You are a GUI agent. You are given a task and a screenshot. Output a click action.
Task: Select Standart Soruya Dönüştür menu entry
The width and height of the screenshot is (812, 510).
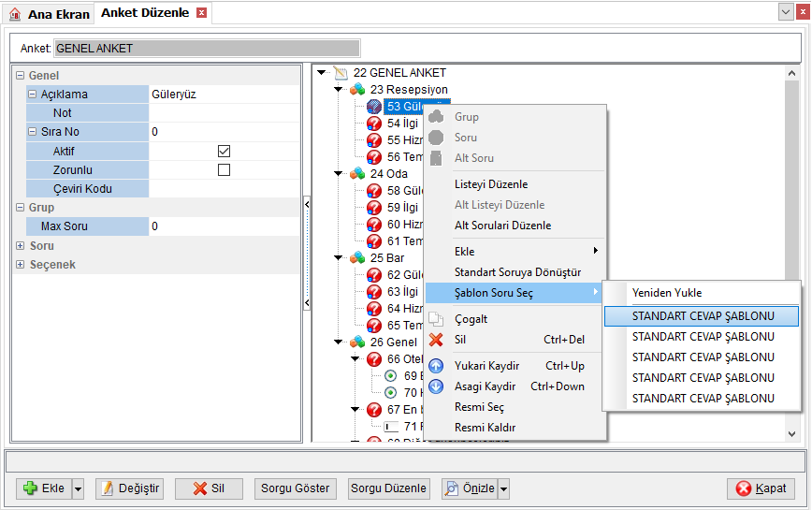click(517, 272)
